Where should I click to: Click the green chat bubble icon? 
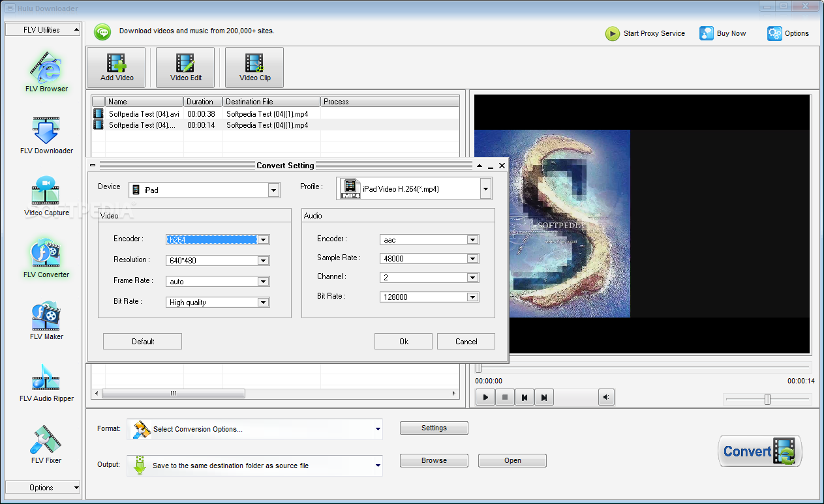click(102, 32)
